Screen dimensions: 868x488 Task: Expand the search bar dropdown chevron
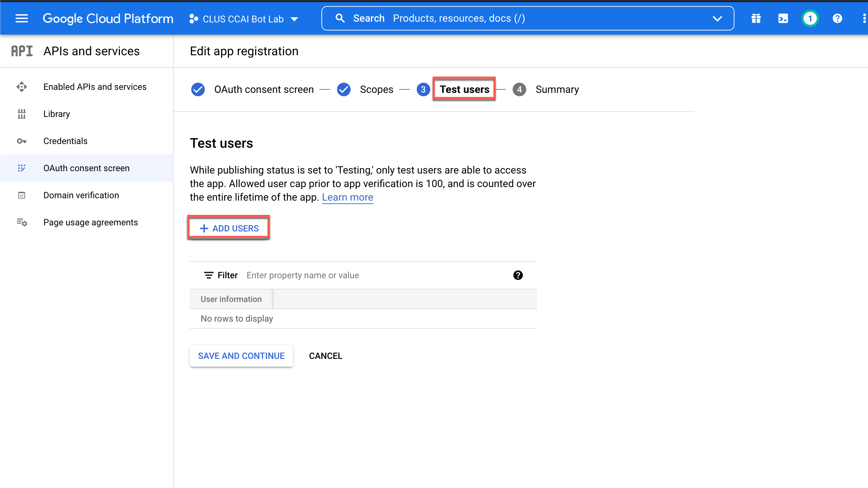tap(717, 19)
